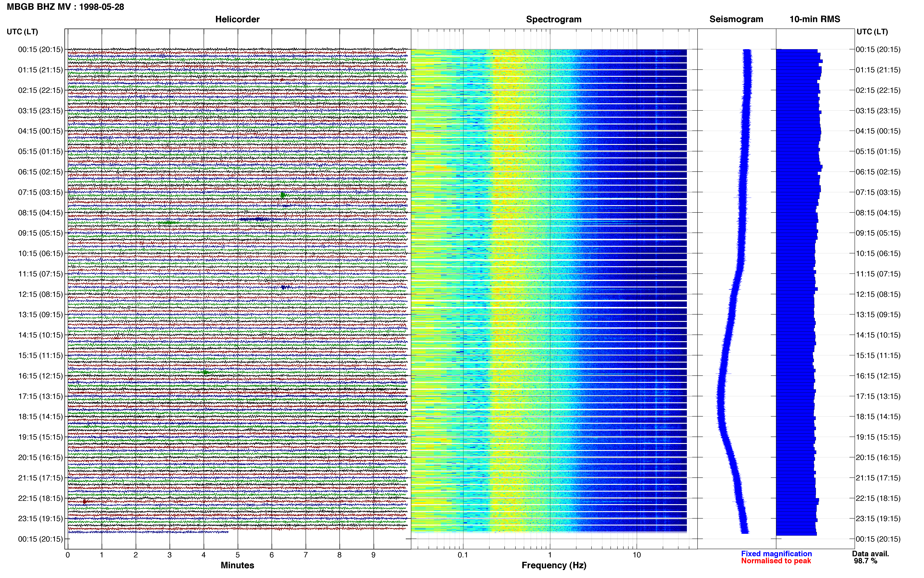The height and width of the screenshot is (578, 924).
Task: Click the left time label 06:15 (02:15)
Action: click(41, 172)
